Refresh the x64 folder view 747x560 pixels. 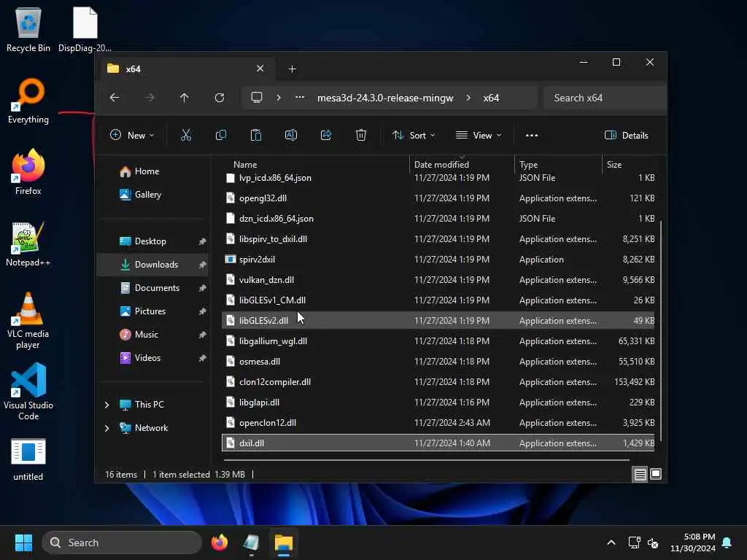click(x=220, y=98)
